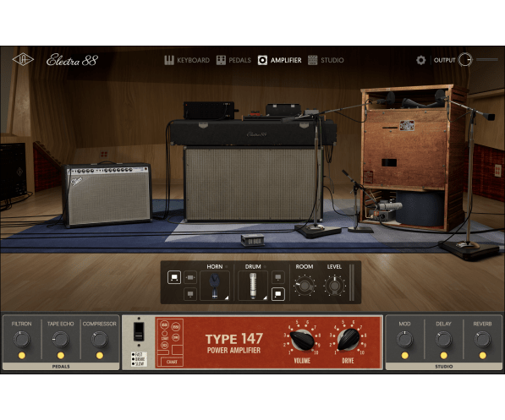Screen dimensions: 505x420
Task: Toggle the Tape Echo LED
Action: pyautogui.click(x=61, y=356)
